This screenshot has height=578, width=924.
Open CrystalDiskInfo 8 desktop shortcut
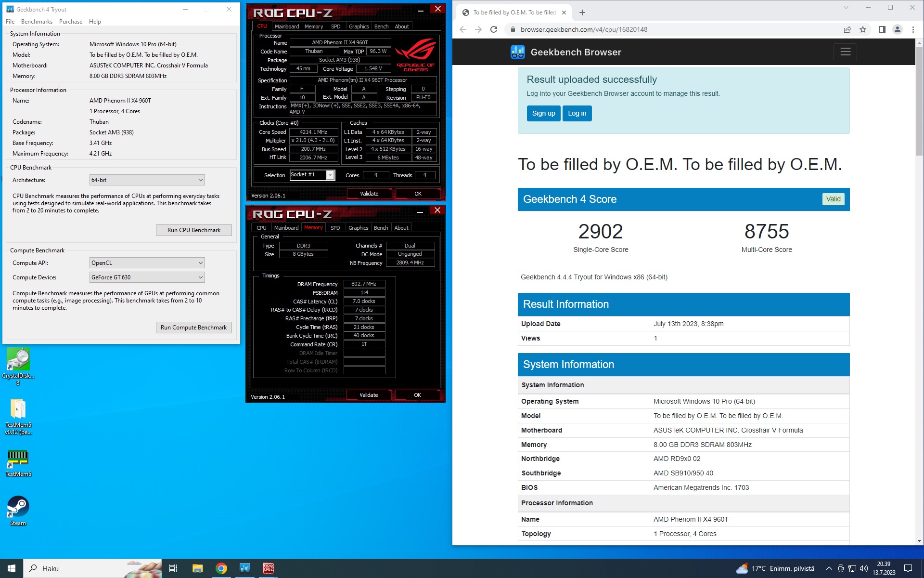[18, 366]
